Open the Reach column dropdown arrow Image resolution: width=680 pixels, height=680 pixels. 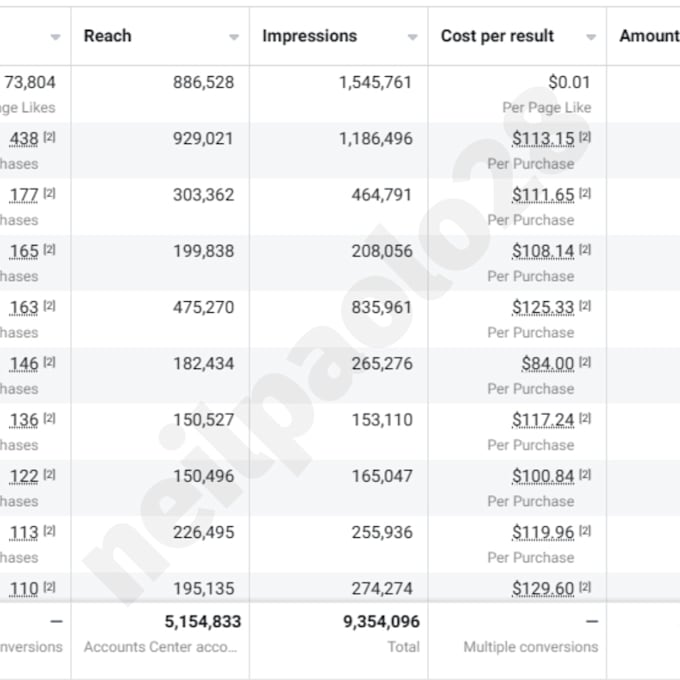(x=234, y=37)
